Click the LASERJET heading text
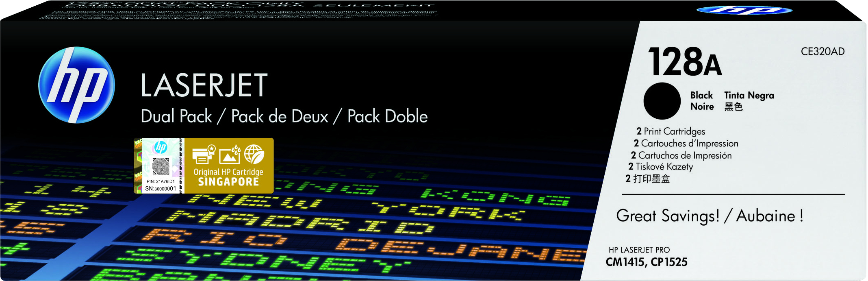The image size is (868, 281). click(204, 85)
